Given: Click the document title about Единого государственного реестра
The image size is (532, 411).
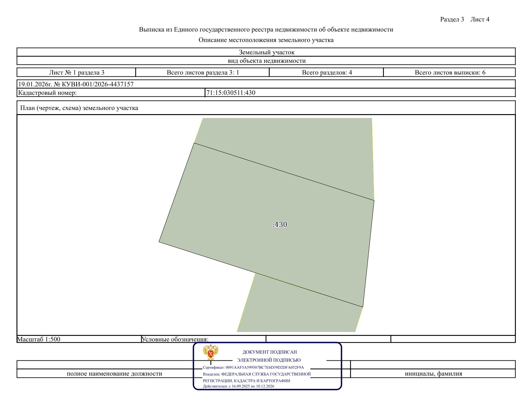Looking at the screenshot, I should point(266,30).
